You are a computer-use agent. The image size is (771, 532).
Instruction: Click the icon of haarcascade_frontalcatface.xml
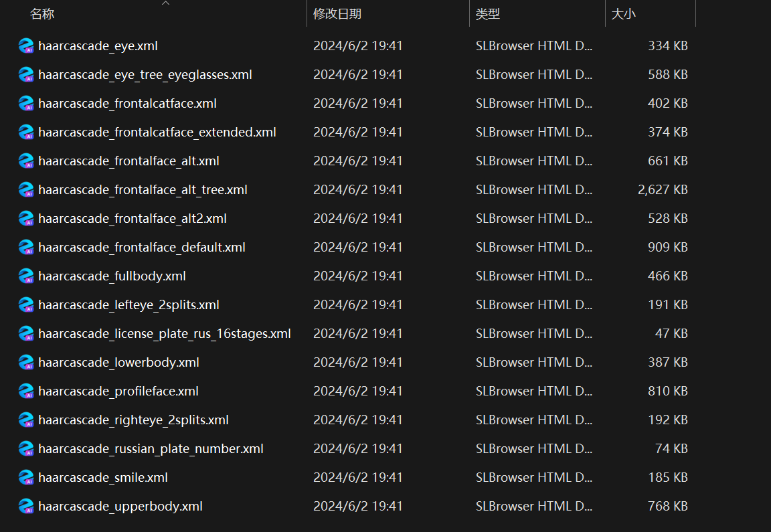pyautogui.click(x=26, y=103)
